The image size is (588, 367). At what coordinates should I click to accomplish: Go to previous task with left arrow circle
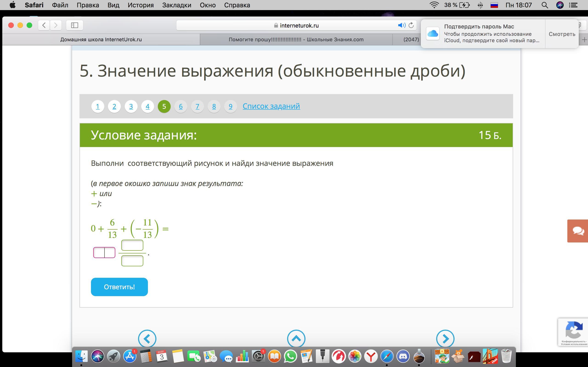click(x=147, y=339)
